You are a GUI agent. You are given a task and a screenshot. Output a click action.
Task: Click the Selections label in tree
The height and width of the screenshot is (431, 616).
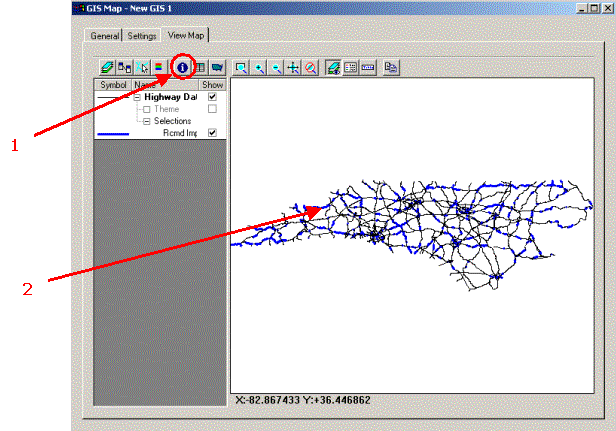point(172,121)
